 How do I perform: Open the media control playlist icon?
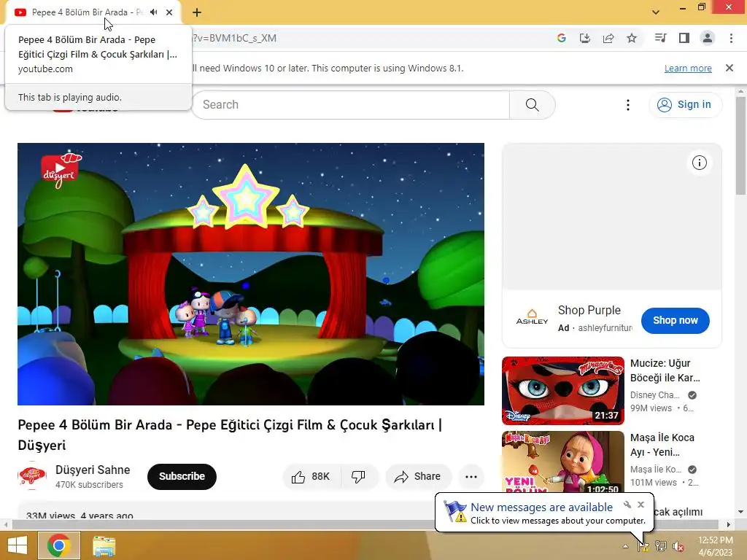pos(660,38)
